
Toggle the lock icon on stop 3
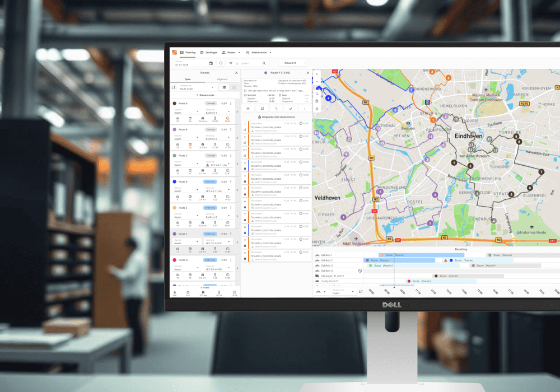(245, 169)
